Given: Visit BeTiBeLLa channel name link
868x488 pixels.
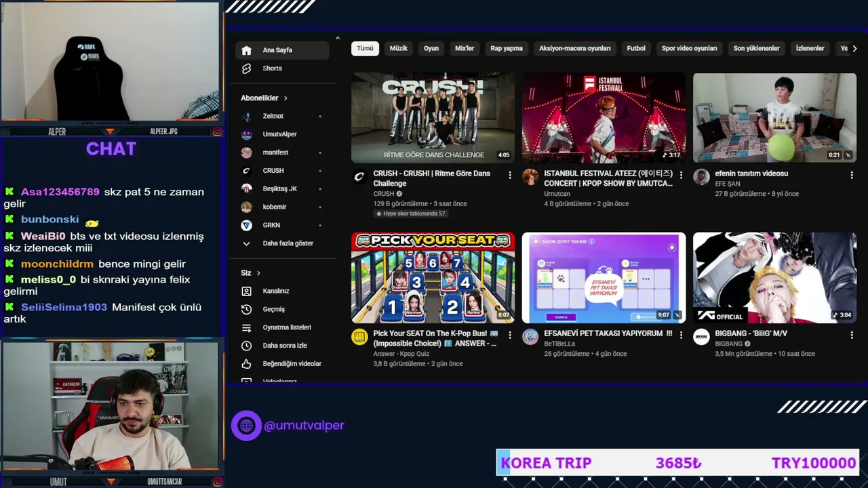Looking at the screenshot, I should click(x=559, y=344).
